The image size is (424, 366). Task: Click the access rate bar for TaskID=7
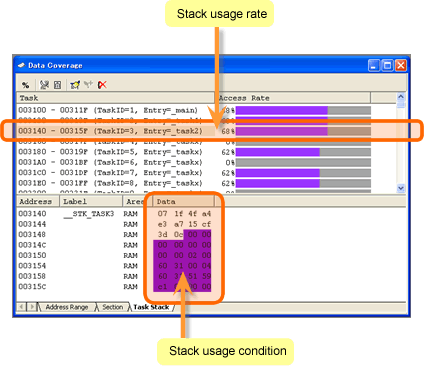303,173
